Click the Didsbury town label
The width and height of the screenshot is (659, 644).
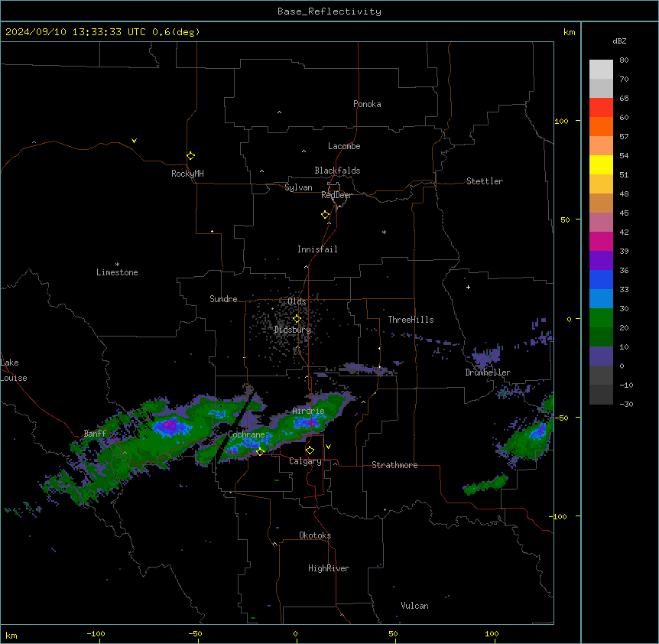pos(293,330)
